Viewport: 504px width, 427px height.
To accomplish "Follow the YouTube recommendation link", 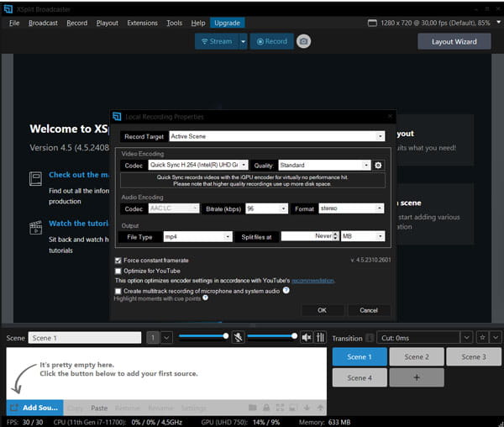I will pos(312,281).
